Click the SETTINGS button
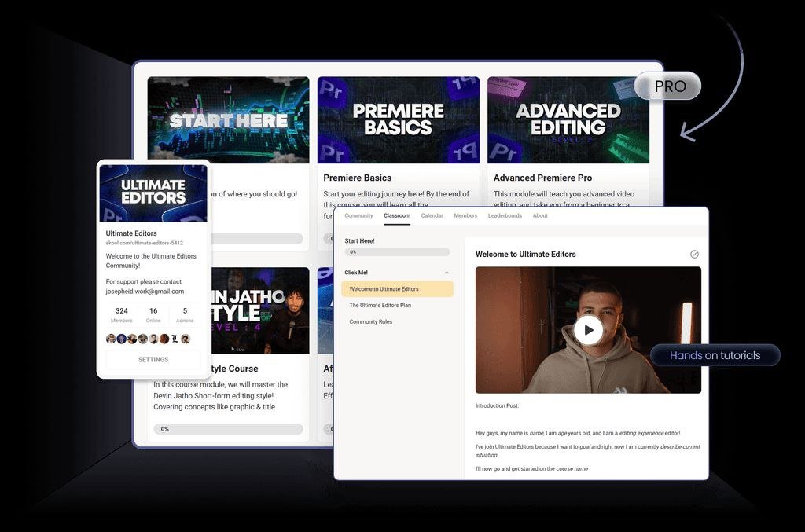This screenshot has width=805, height=532. tap(153, 359)
